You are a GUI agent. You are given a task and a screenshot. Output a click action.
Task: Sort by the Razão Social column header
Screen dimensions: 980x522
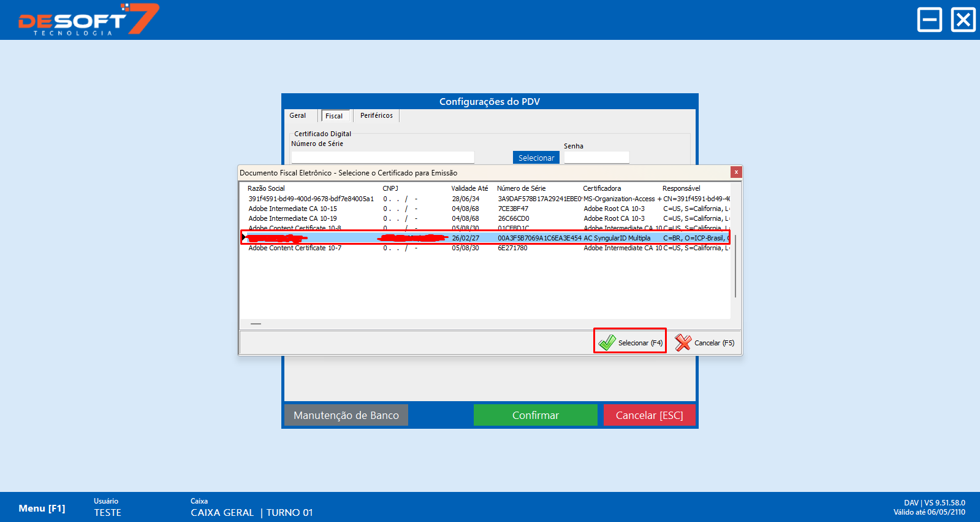[266, 188]
